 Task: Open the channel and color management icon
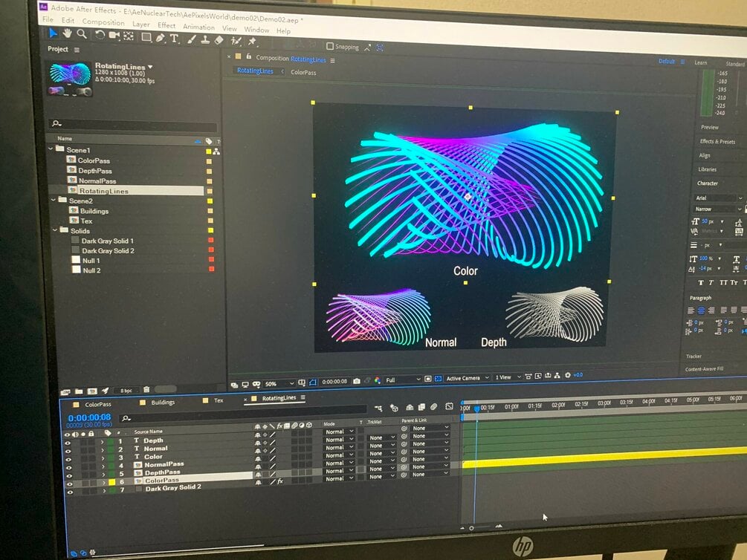[x=378, y=380]
